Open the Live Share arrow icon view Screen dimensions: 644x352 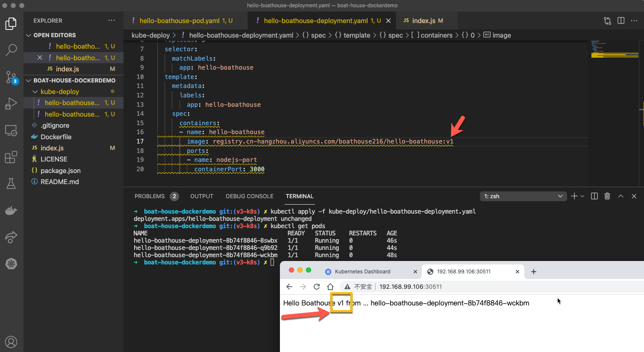pyautogui.click(x=11, y=237)
